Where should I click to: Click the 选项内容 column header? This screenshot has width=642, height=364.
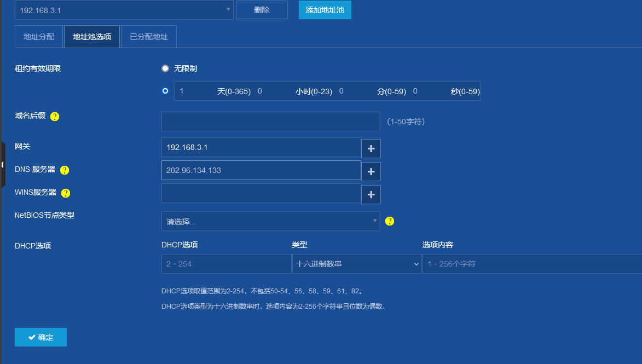[x=438, y=245]
